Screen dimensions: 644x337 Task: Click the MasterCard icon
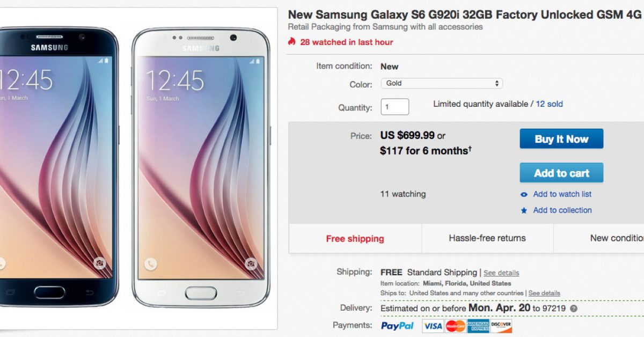(455, 326)
